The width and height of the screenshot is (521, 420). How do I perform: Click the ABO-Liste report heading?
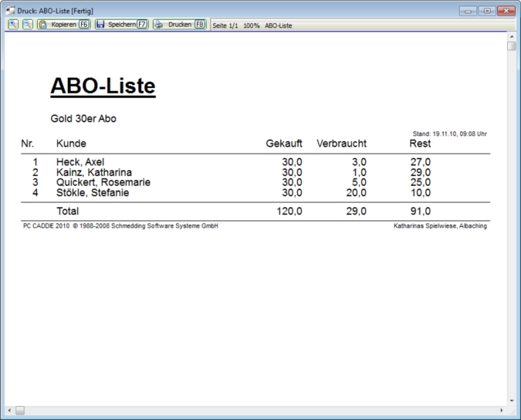[x=103, y=86]
